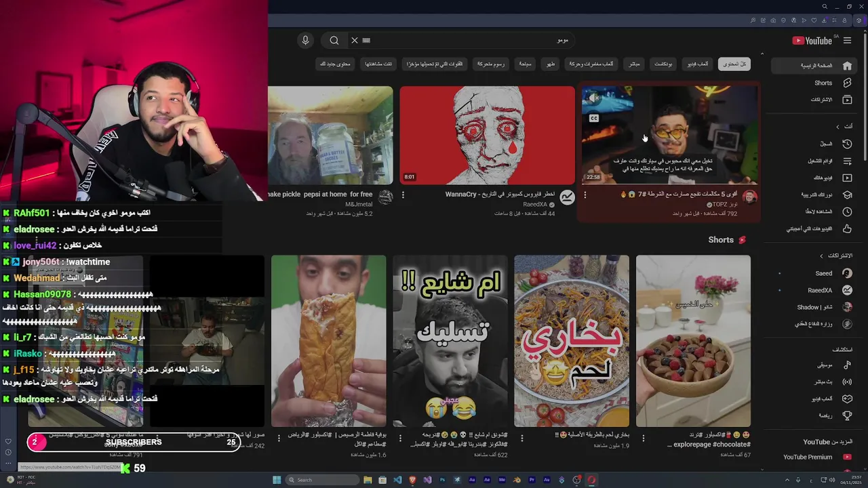
Task: Open Watch later clock icon
Action: click(x=847, y=211)
